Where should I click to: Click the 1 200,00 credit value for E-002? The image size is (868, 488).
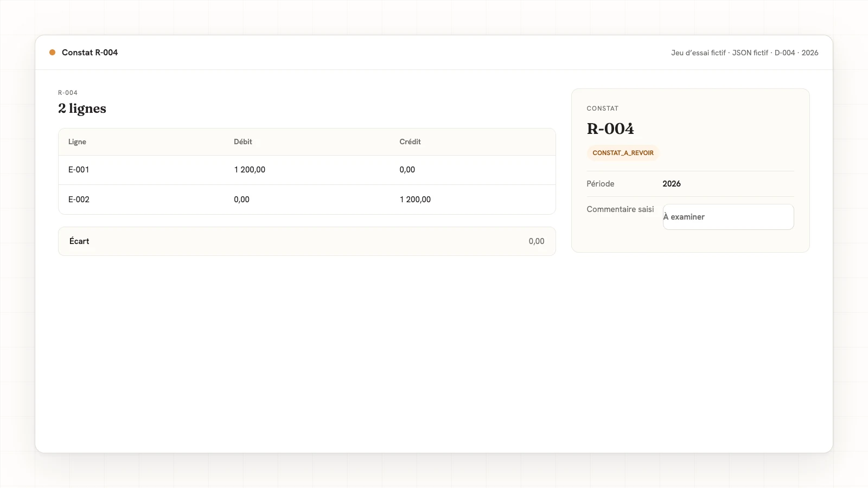coord(415,200)
